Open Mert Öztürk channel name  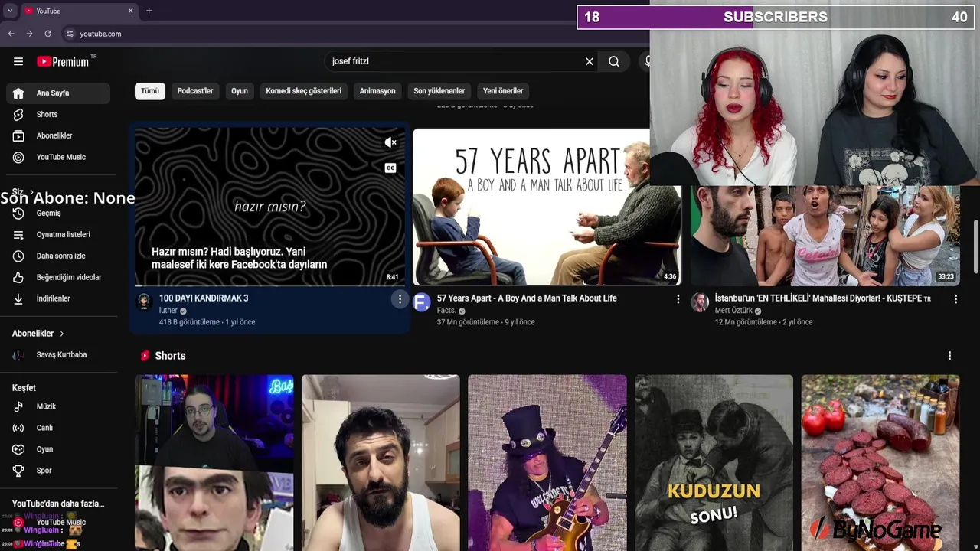tap(733, 311)
